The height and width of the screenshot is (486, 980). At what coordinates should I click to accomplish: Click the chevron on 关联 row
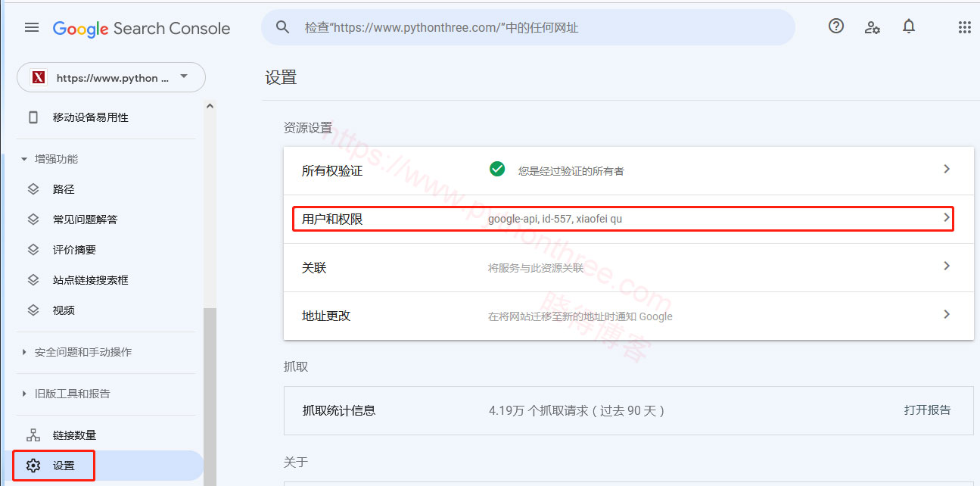pyautogui.click(x=947, y=266)
